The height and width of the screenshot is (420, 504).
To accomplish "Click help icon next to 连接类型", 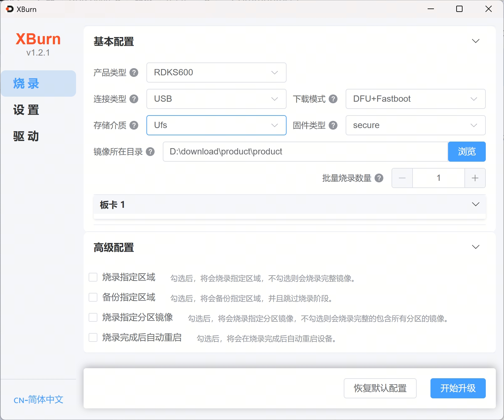I will coord(134,99).
